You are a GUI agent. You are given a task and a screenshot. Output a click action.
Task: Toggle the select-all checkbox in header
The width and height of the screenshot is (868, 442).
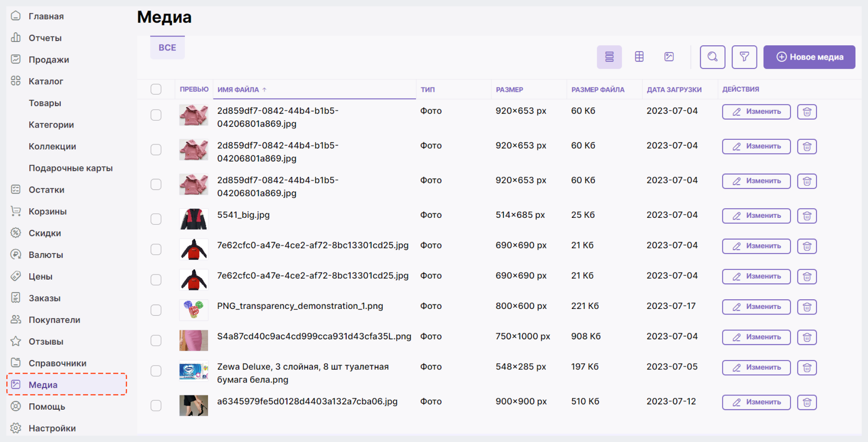(x=156, y=89)
